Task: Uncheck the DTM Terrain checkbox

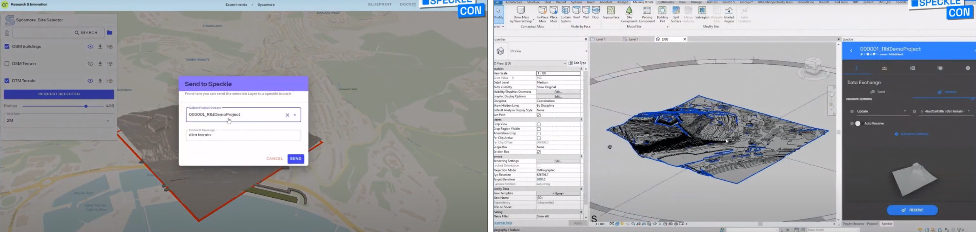Action: (7, 81)
